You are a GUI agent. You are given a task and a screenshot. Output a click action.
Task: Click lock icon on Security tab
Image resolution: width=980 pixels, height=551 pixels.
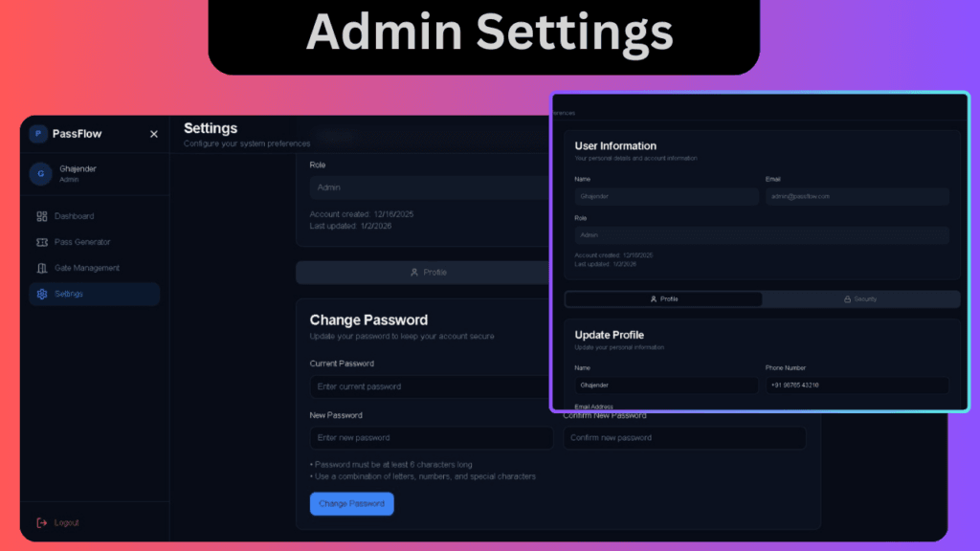[848, 299]
